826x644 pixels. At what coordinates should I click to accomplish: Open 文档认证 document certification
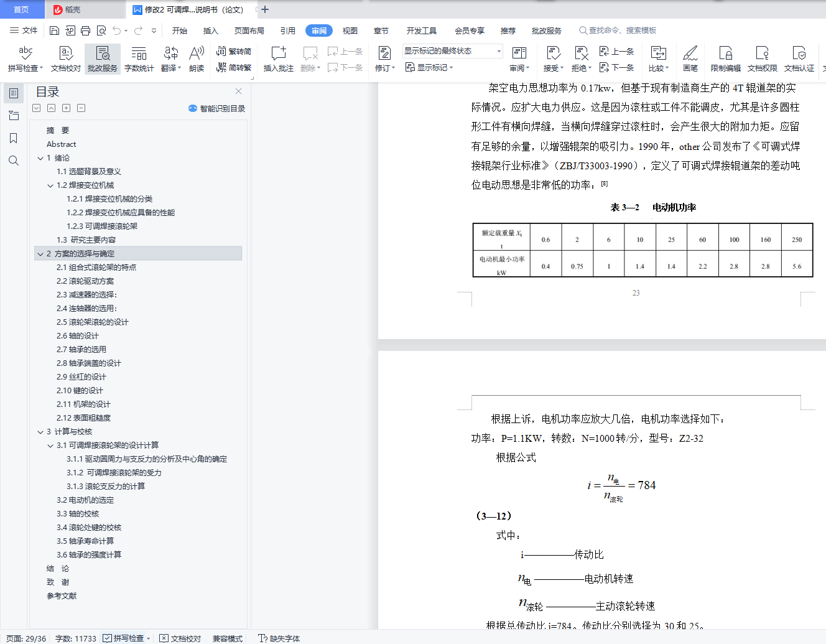(799, 59)
